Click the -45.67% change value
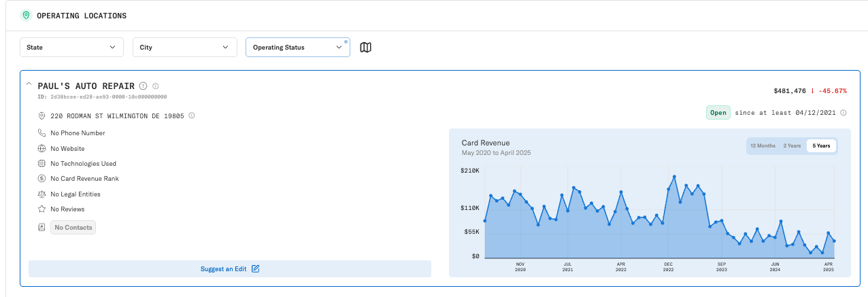Viewport: 868px width, 297px height. tap(833, 91)
